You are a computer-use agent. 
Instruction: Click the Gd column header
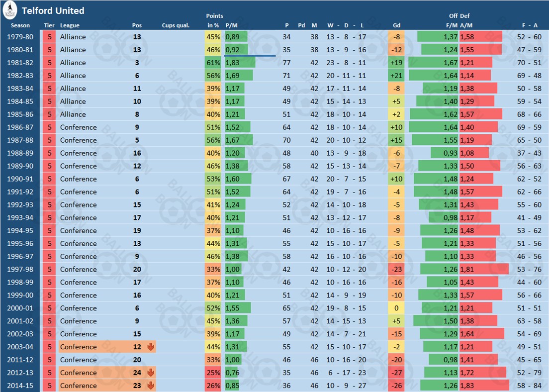[396, 25]
